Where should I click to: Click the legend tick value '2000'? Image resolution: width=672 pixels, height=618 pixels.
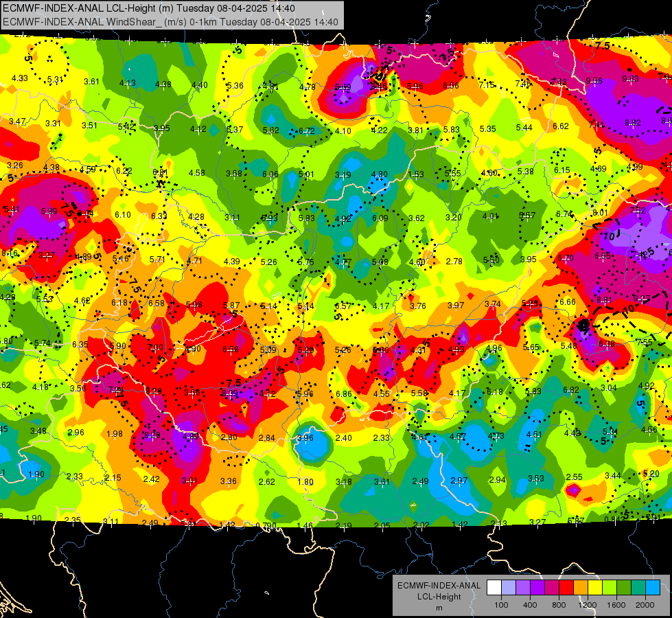[645, 605]
